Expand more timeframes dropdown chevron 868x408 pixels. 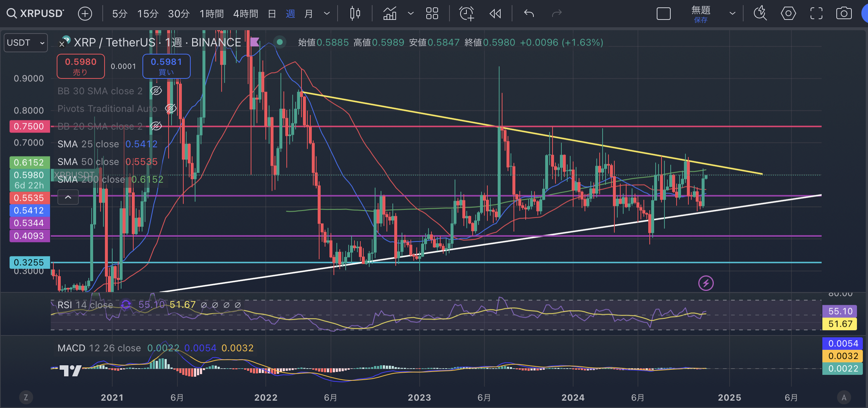327,14
